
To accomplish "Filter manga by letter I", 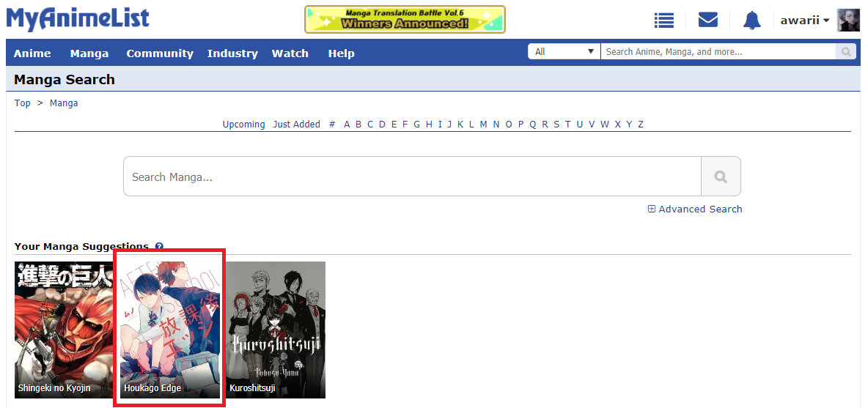I will [440, 125].
